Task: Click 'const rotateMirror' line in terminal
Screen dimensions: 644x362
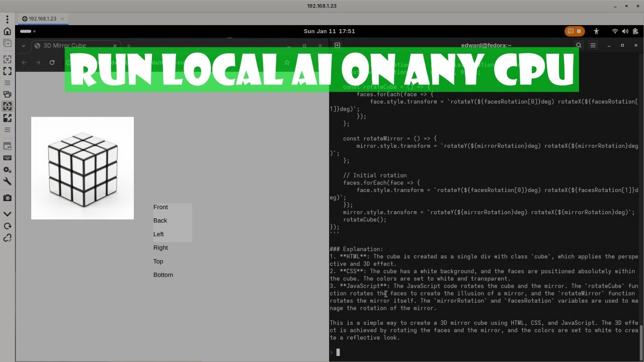Action: pyautogui.click(x=390, y=138)
